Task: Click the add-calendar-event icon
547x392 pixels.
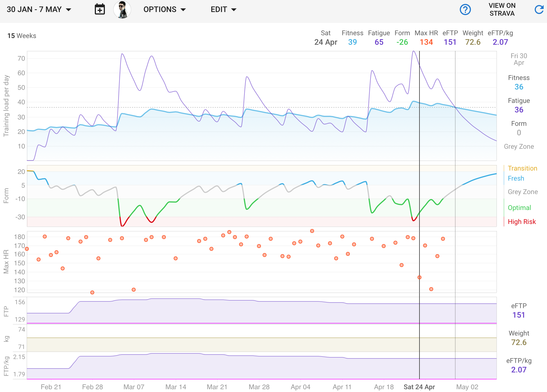Action: [x=100, y=10]
